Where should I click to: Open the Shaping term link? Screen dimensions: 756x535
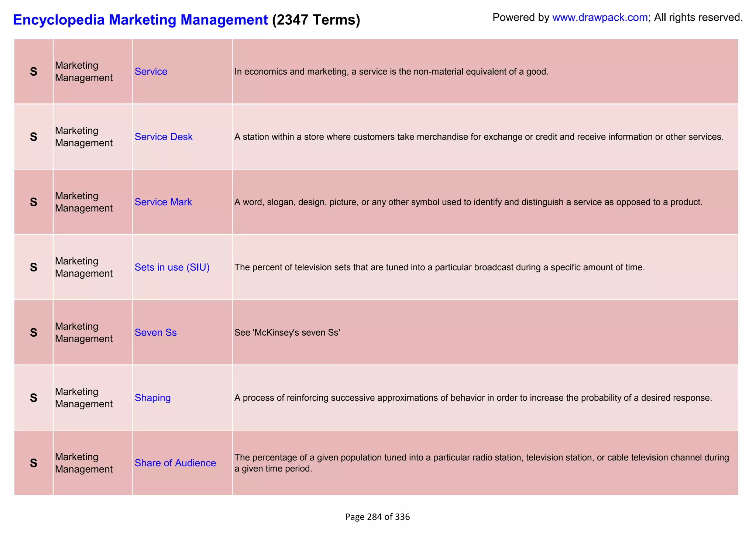[152, 398]
